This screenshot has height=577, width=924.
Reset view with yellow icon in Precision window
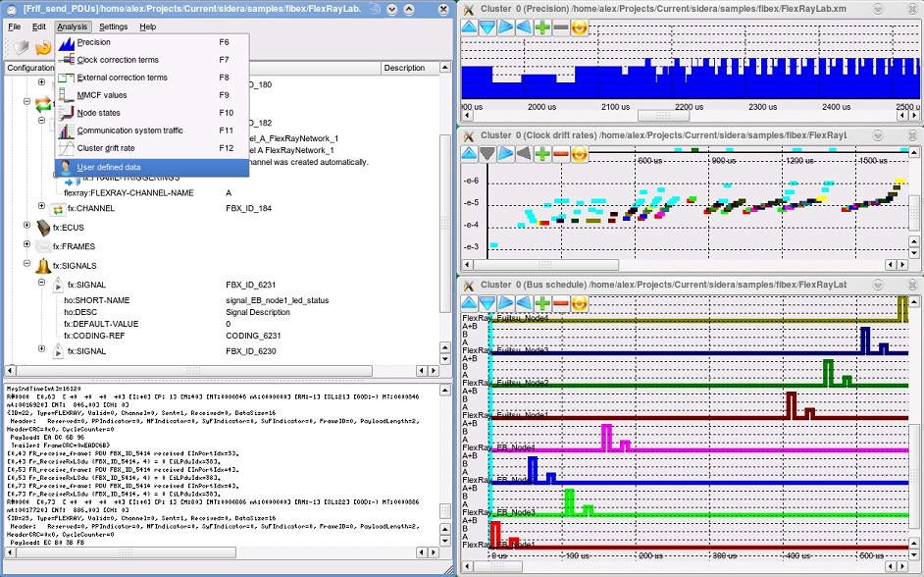click(580, 27)
